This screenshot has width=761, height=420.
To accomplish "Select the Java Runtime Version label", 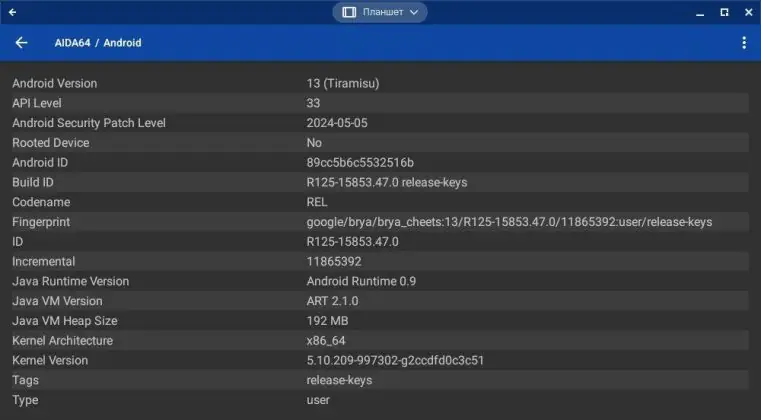I will click(x=71, y=281).
